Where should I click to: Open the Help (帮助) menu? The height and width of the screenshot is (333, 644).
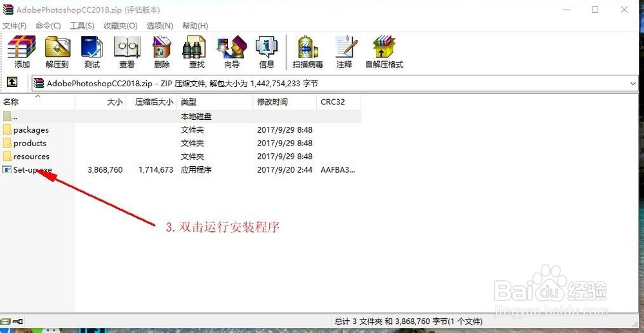(x=195, y=26)
